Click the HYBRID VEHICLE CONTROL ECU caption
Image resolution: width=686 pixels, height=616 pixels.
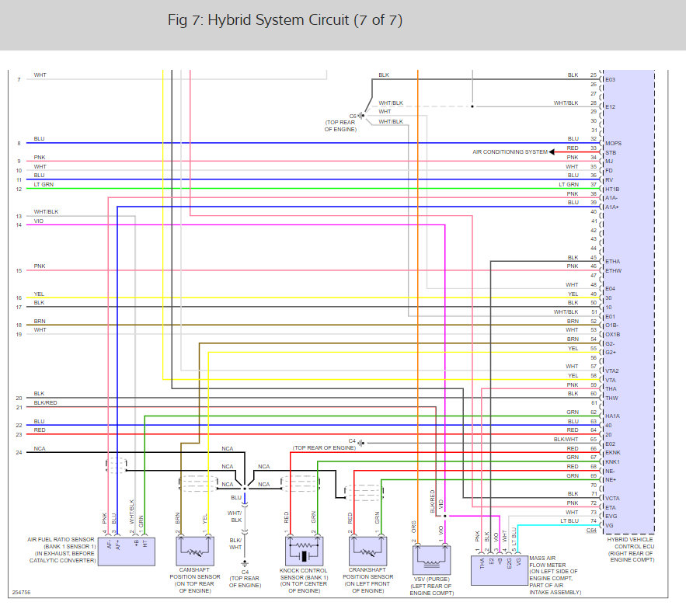(x=632, y=549)
